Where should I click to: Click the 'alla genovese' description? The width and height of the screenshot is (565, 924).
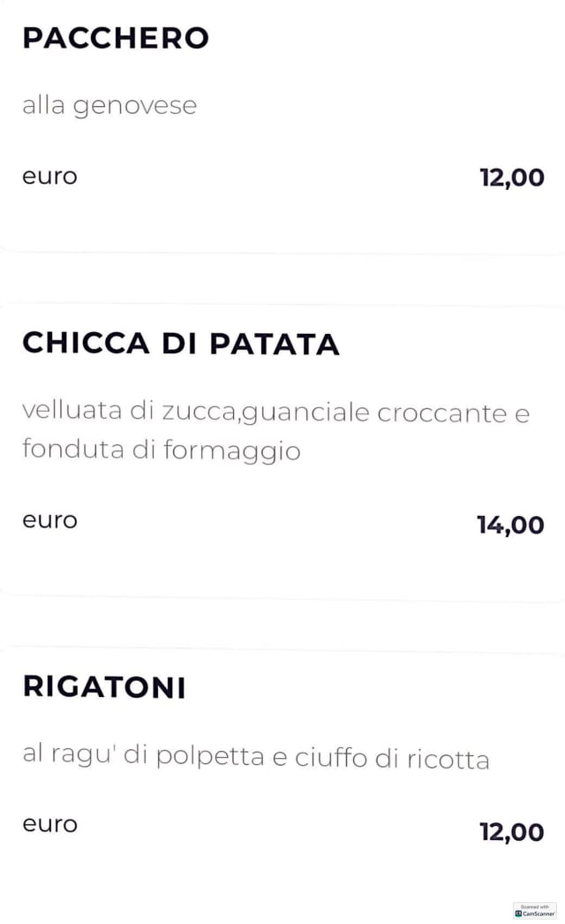pyautogui.click(x=109, y=107)
